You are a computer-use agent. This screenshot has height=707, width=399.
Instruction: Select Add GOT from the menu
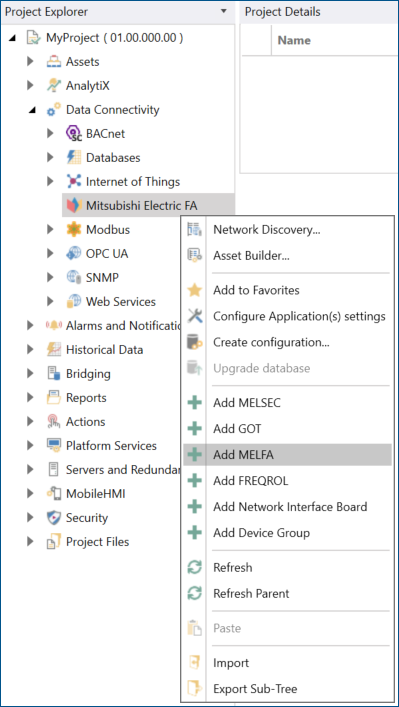(289, 428)
